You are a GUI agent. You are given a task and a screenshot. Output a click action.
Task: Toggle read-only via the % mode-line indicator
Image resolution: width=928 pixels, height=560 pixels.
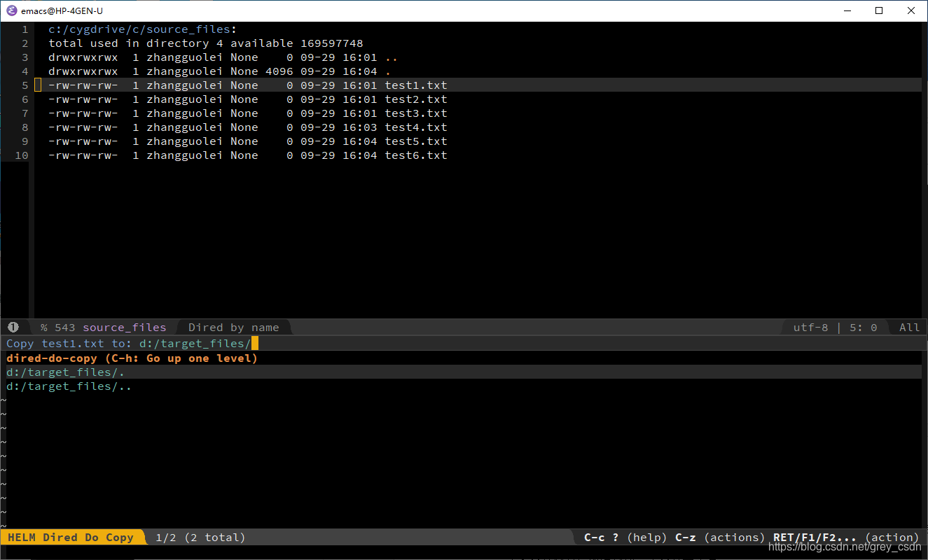(40, 327)
